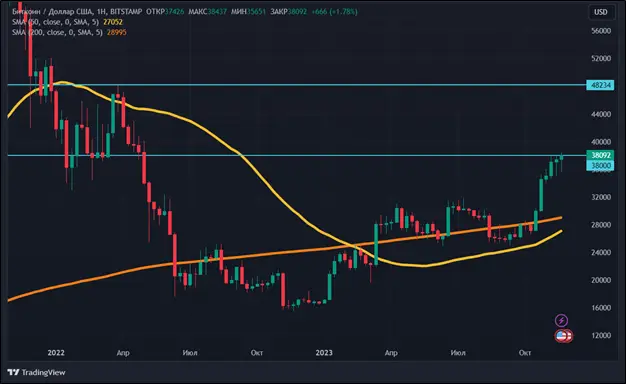Click the purple lightning news event icon
626x384 pixels.
click(561, 320)
